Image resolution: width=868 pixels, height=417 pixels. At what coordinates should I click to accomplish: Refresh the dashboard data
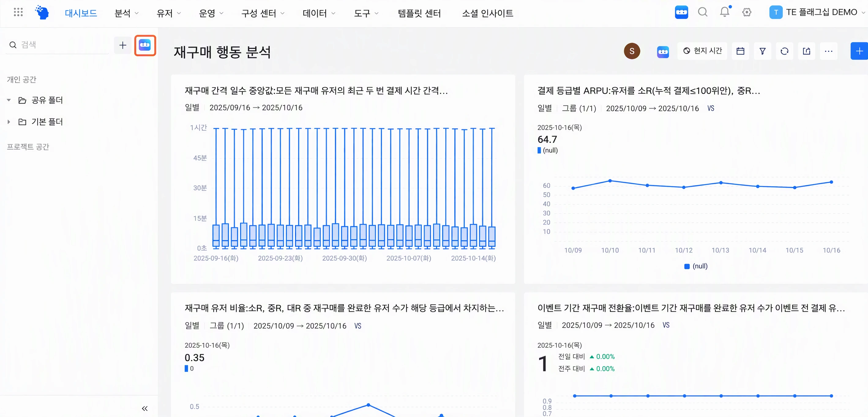[784, 51]
